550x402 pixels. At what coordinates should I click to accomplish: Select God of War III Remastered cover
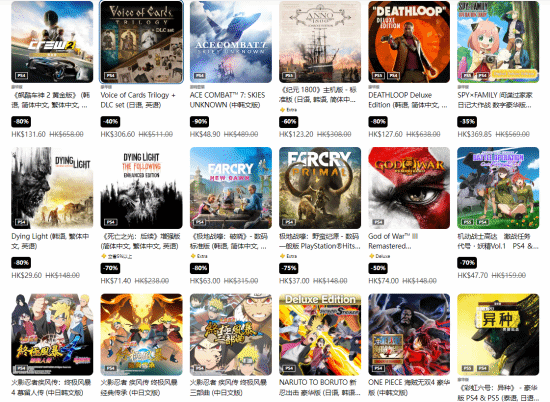pos(409,188)
